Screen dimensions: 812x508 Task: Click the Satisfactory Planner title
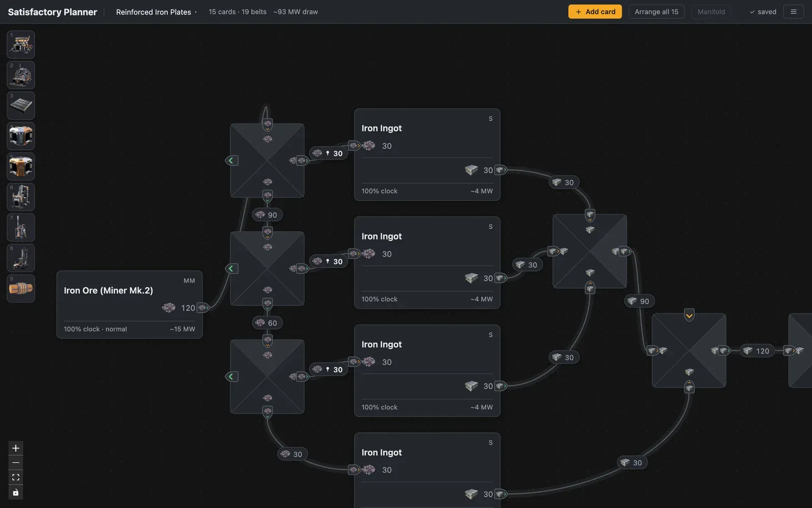tap(52, 12)
